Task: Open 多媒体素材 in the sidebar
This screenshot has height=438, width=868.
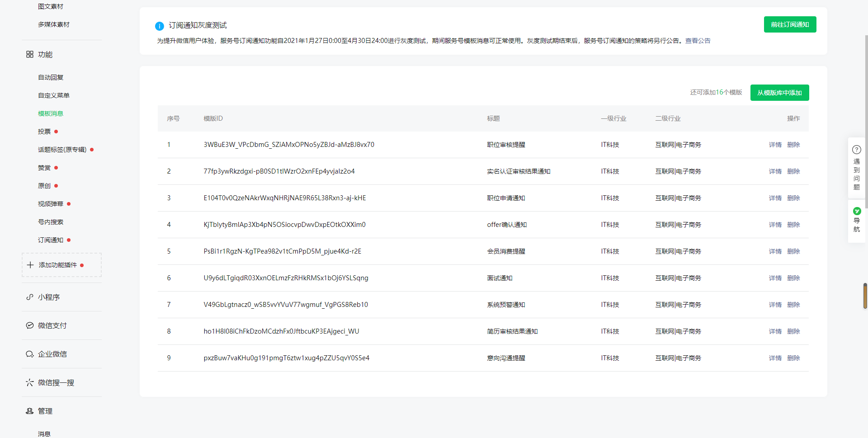Action: coord(54,24)
